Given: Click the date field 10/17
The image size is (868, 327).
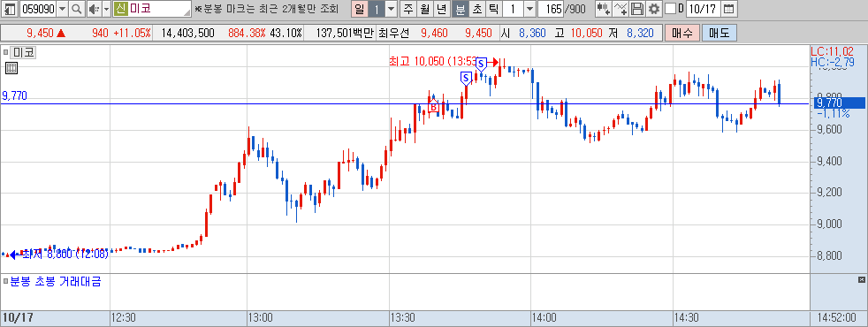Looking at the screenshot, I should 703,9.
